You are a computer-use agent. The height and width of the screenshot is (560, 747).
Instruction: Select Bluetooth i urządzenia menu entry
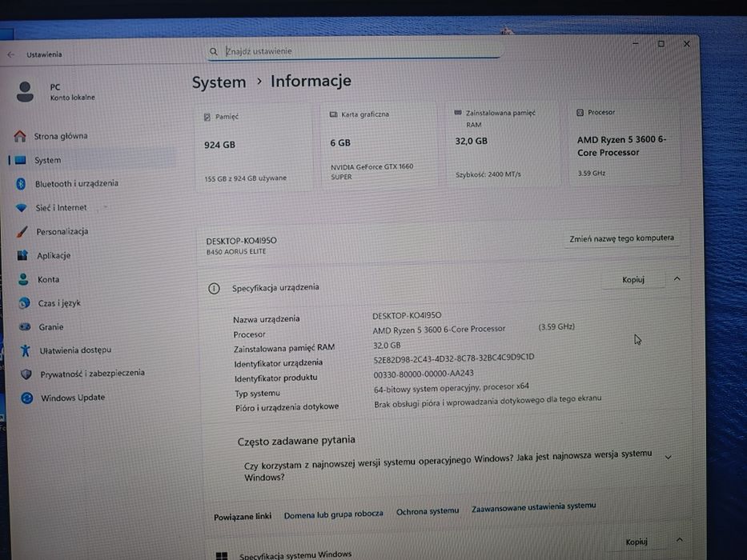(x=77, y=183)
